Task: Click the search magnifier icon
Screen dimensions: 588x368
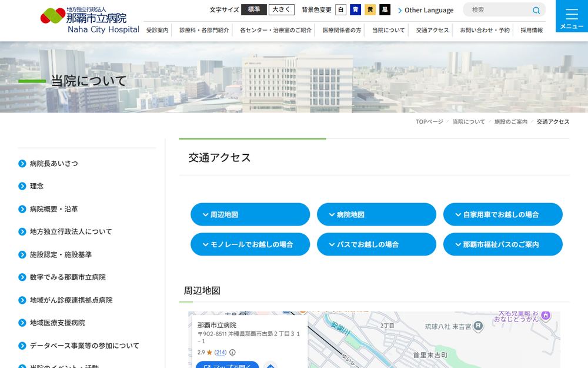Action: pos(536,10)
